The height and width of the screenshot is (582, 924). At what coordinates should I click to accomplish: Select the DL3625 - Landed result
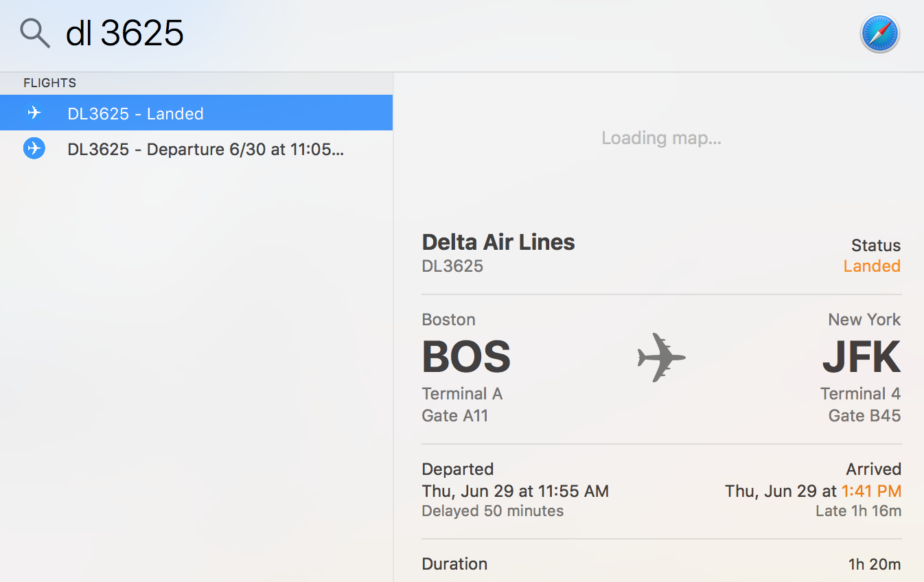pyautogui.click(x=135, y=113)
